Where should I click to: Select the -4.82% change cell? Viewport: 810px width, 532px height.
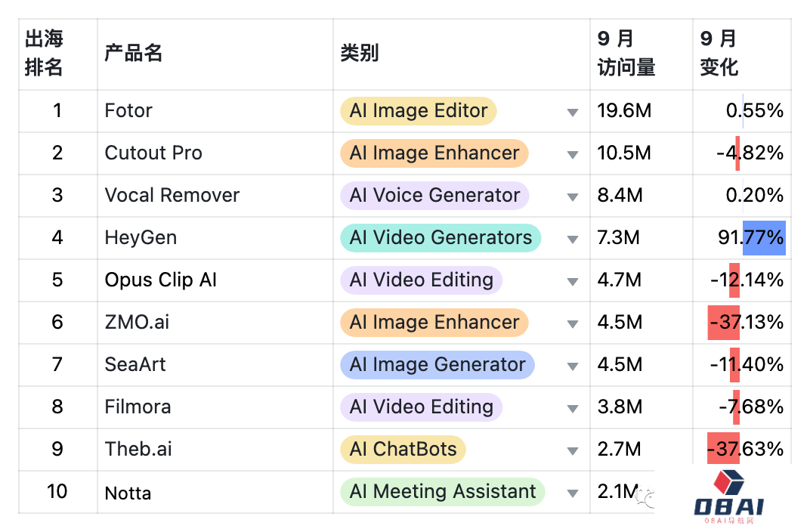pyautogui.click(x=742, y=153)
